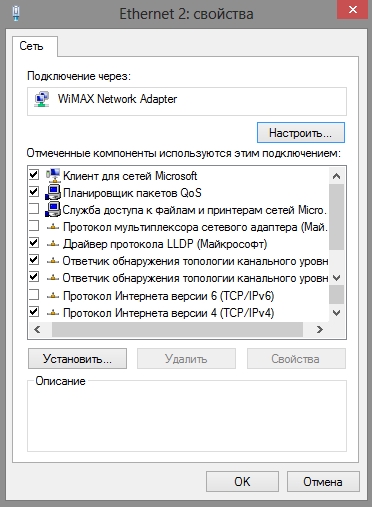372x507 pixels.
Task: Click the Клиент для сетей Microsoft icon
Action: (x=53, y=175)
